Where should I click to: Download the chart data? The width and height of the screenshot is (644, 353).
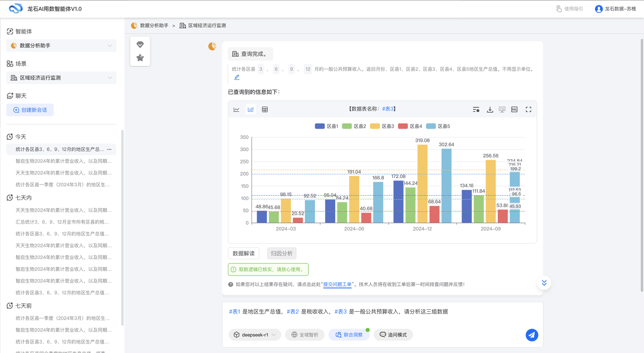pos(490,109)
